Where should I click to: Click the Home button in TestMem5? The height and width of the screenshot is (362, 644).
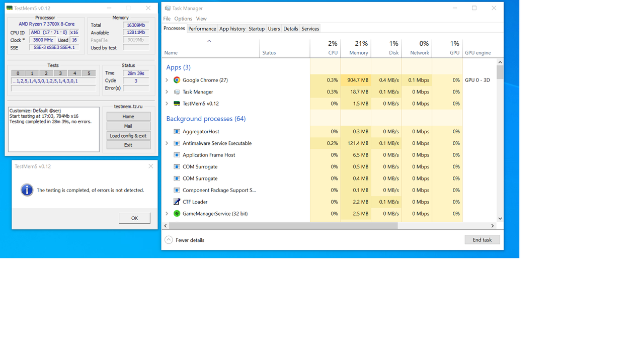tap(128, 116)
